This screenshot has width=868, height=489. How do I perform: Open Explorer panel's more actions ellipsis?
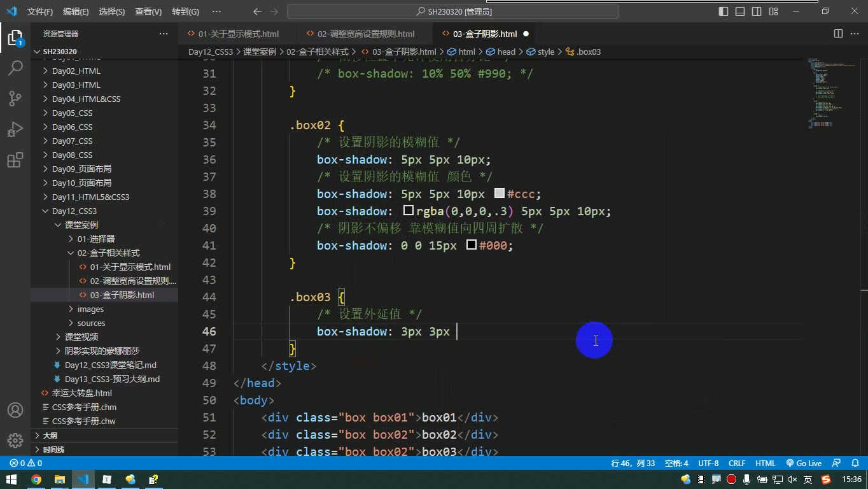click(x=164, y=34)
